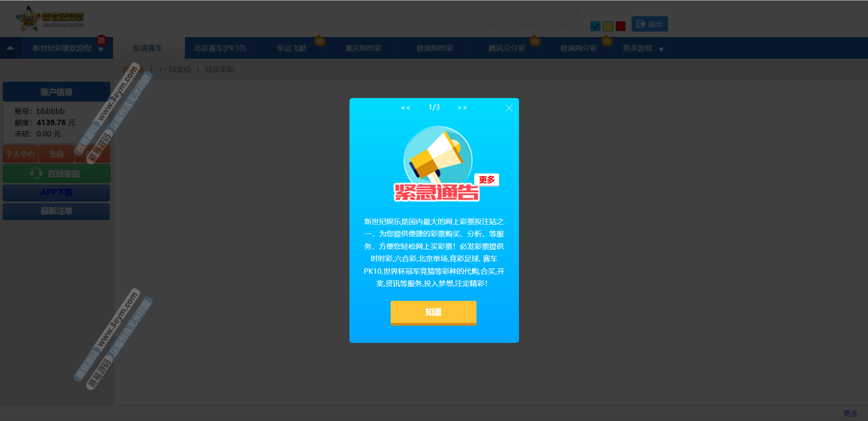Switch to the yellow theme swatch
This screenshot has height=421, width=868.
coord(608,26)
